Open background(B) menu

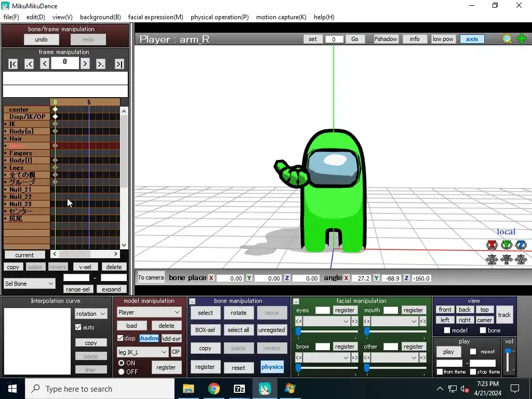(100, 17)
